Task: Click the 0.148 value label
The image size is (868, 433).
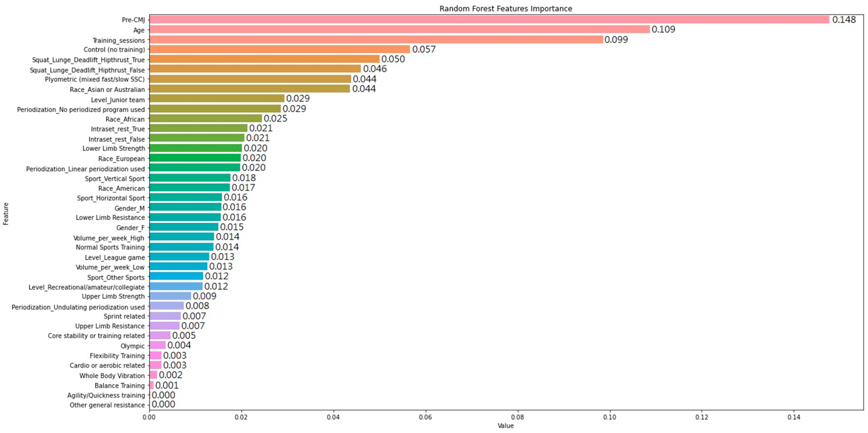Action: (x=844, y=20)
